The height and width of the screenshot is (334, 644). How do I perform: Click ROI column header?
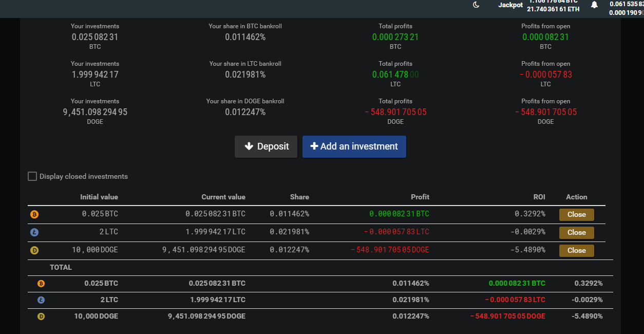click(x=539, y=197)
